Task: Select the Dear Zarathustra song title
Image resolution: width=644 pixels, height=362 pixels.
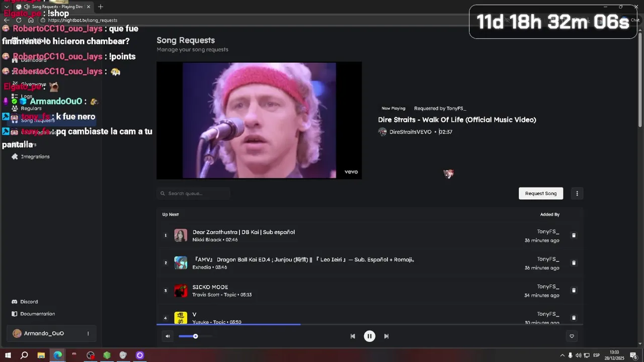Action: 244,232
